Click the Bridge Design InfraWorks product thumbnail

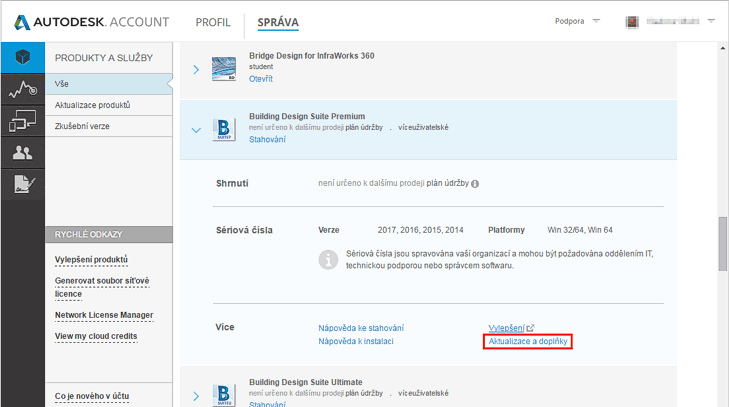click(x=224, y=69)
